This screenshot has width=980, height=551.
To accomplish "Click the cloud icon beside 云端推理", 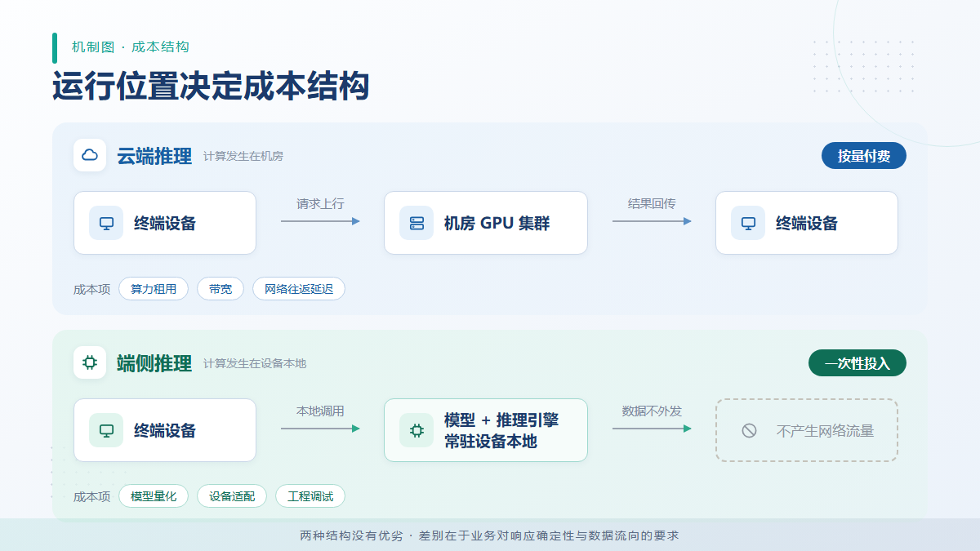I will 90,155.
